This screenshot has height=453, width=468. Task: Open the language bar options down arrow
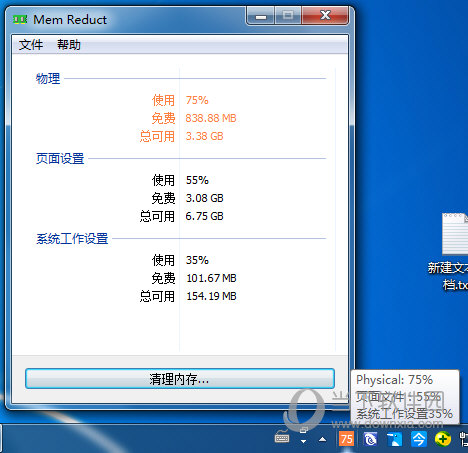pos(303,441)
